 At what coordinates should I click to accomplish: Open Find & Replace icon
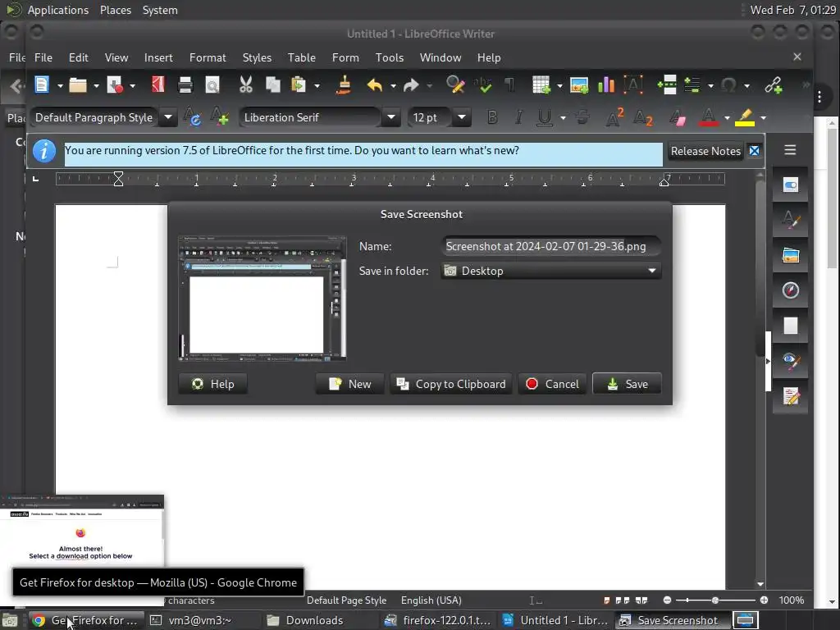pyautogui.click(x=454, y=84)
